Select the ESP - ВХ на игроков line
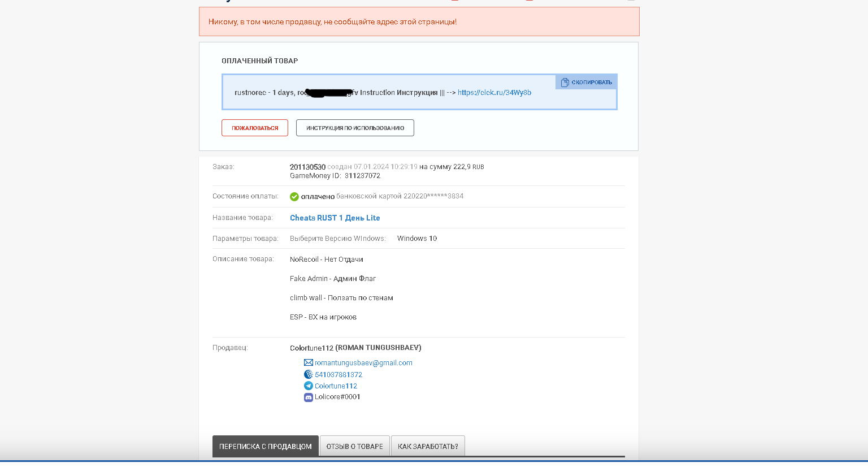The width and height of the screenshot is (868, 471). 323,317
